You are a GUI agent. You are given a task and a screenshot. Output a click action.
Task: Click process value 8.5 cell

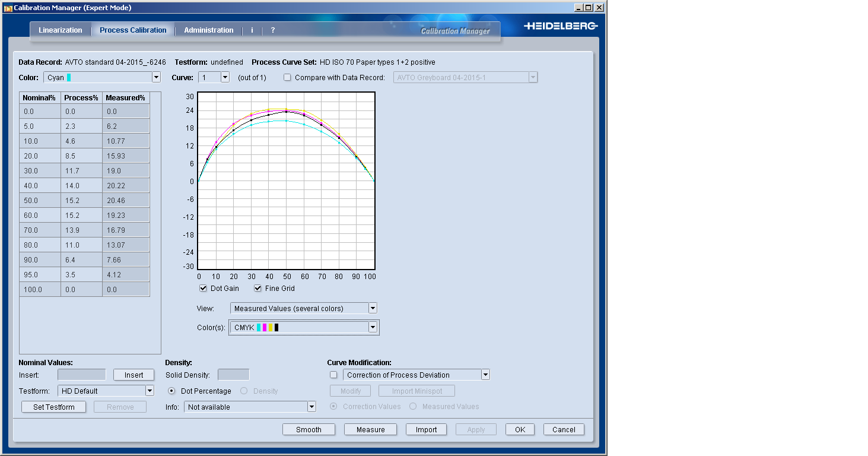tap(82, 156)
